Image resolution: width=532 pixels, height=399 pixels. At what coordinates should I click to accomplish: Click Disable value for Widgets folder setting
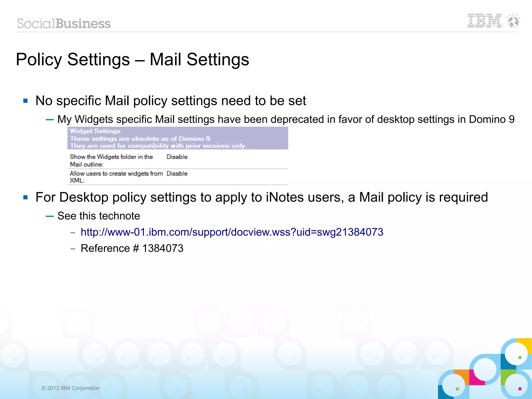click(177, 157)
